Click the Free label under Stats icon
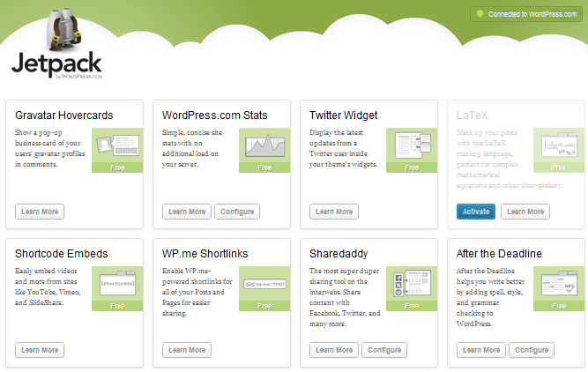Screen dimensions: 588x372 (x=264, y=167)
